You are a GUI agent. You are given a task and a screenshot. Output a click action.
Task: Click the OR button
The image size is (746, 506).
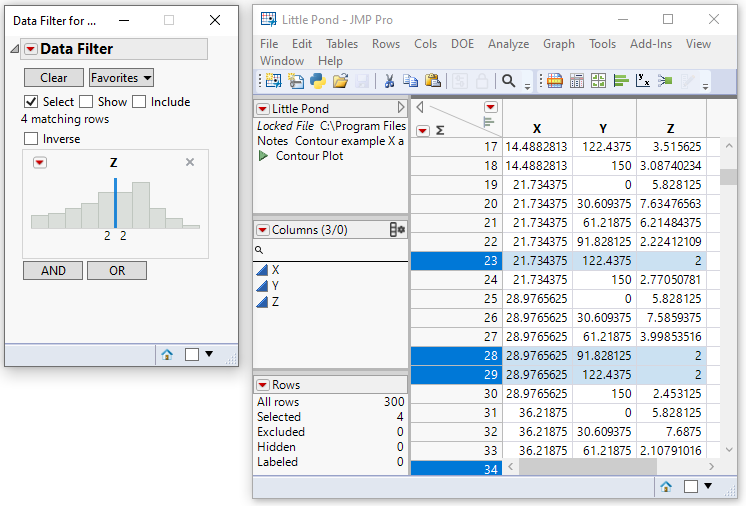pos(117,271)
